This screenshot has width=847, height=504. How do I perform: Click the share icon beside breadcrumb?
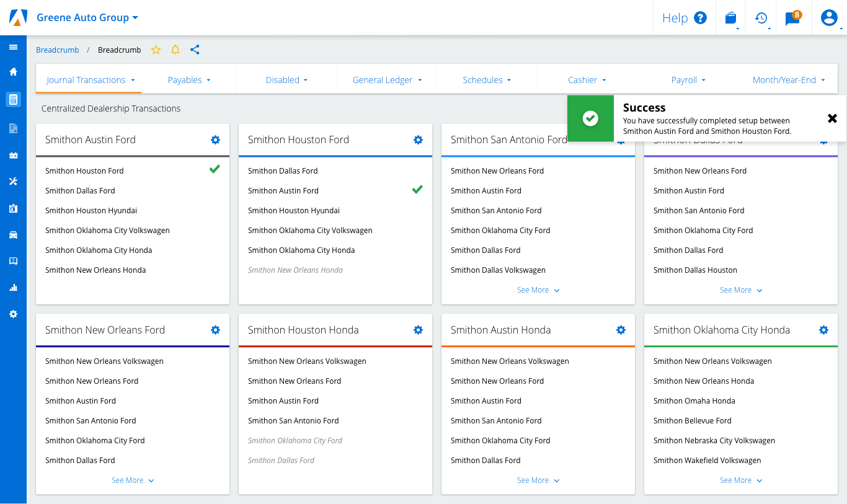point(195,50)
